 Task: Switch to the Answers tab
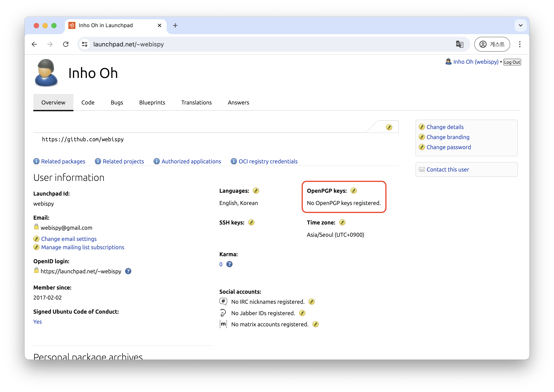(x=238, y=102)
